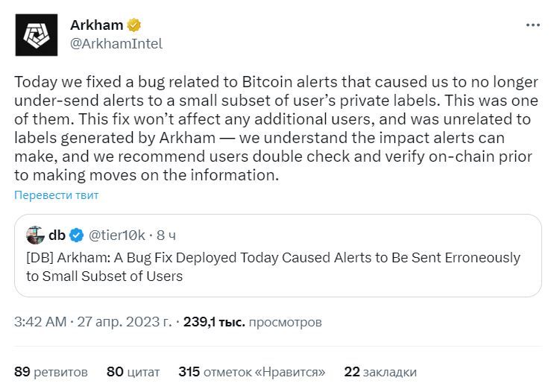Click the main tweet text body
The height and width of the screenshot is (392, 557).
pos(277,128)
